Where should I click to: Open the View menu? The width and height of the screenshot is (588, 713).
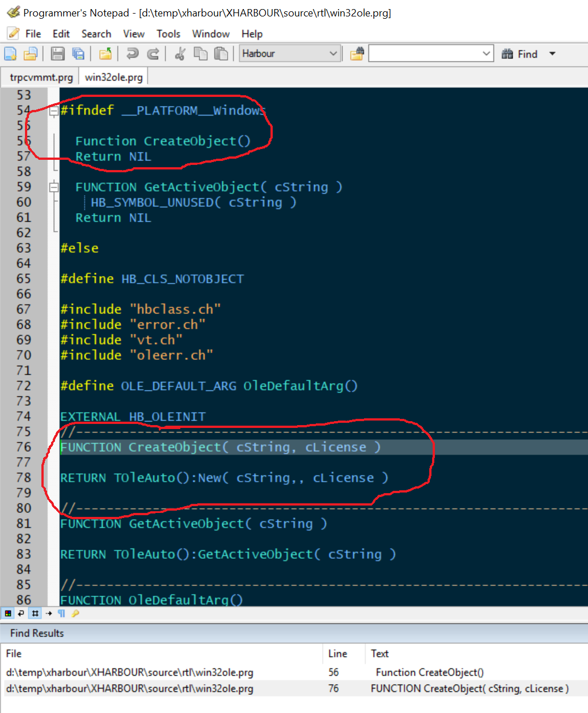(134, 33)
